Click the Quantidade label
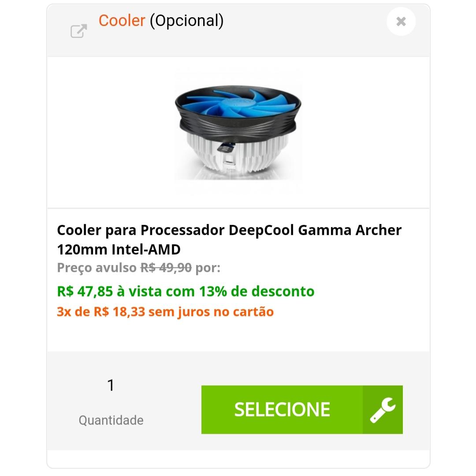476x476 pixels. (111, 420)
